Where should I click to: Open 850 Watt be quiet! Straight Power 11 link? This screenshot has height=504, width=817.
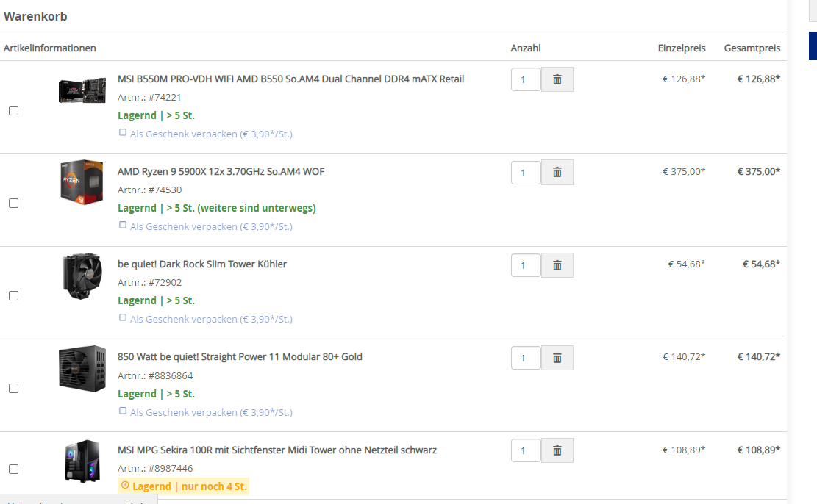pos(240,356)
